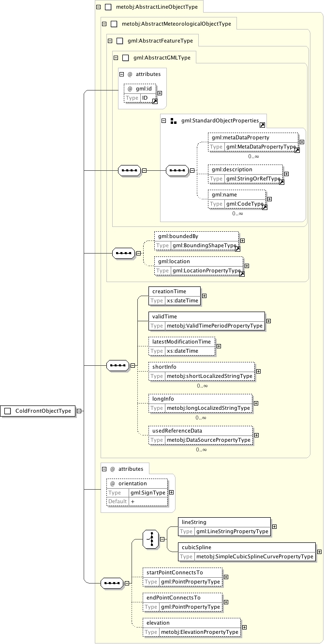The height and width of the screenshot is (644, 324).
Task: Click the metobj:shortLocalizedStringType type text
Action: 209,376
